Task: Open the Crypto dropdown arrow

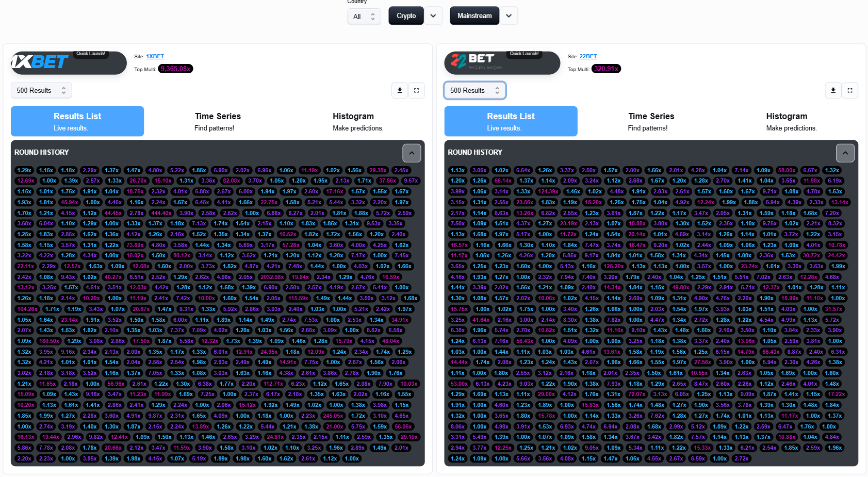Action: pyautogui.click(x=433, y=16)
